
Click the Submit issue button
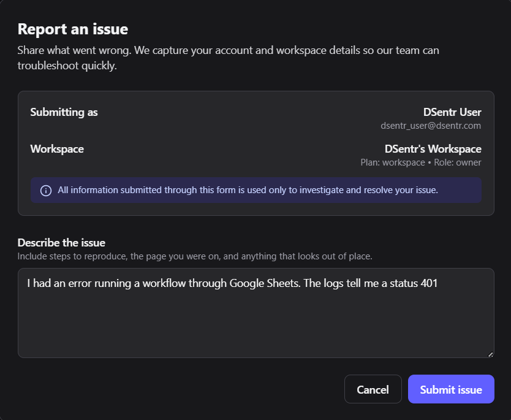(451, 389)
